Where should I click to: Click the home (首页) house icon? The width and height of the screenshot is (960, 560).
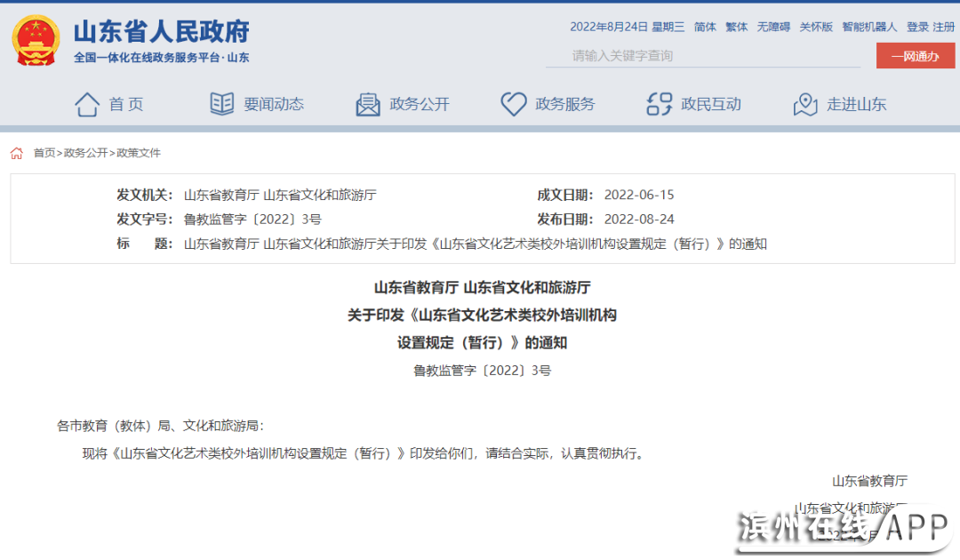click(87, 104)
